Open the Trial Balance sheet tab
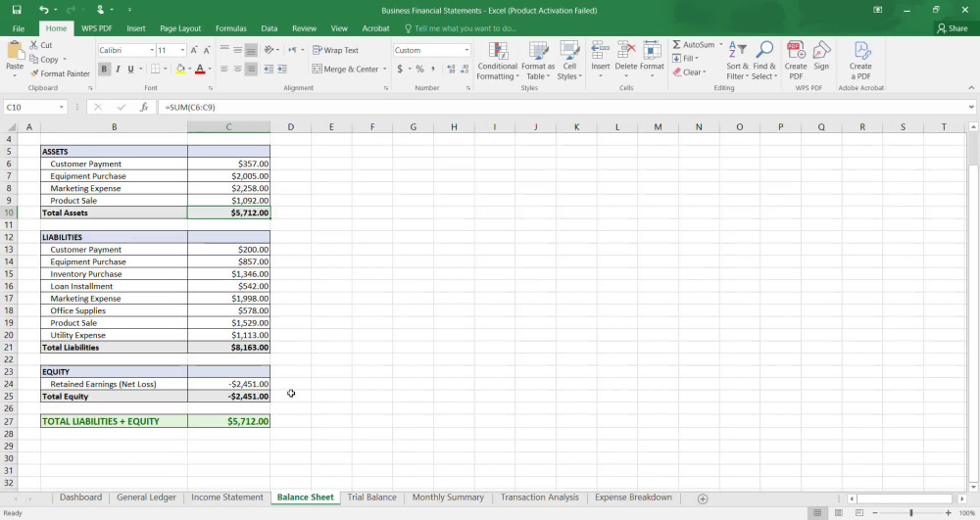 371,497
